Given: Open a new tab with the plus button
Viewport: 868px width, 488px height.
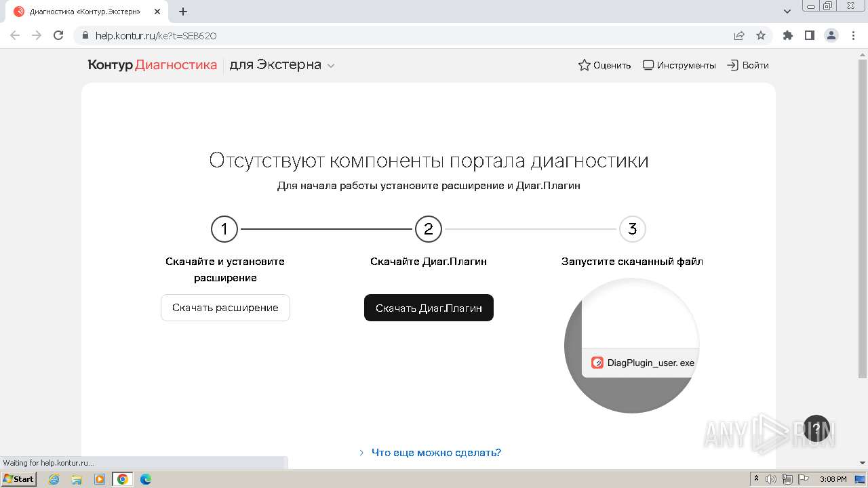Looking at the screenshot, I should [x=183, y=12].
